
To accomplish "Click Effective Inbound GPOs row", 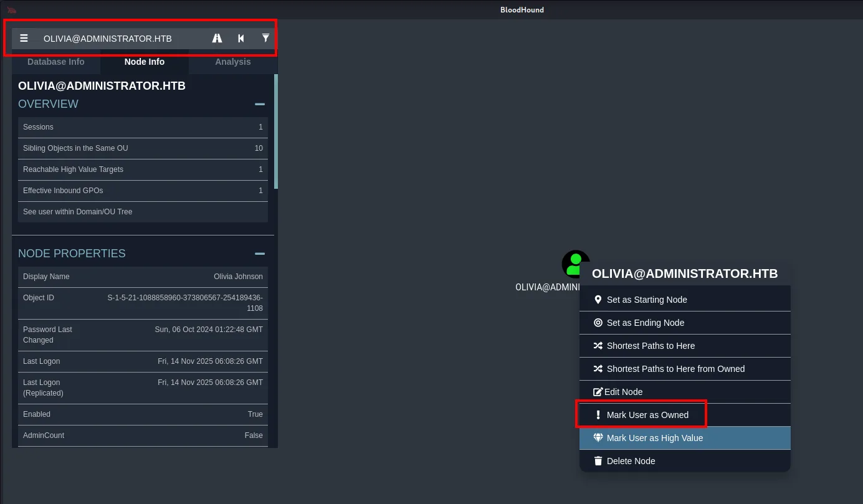I will 143,191.
